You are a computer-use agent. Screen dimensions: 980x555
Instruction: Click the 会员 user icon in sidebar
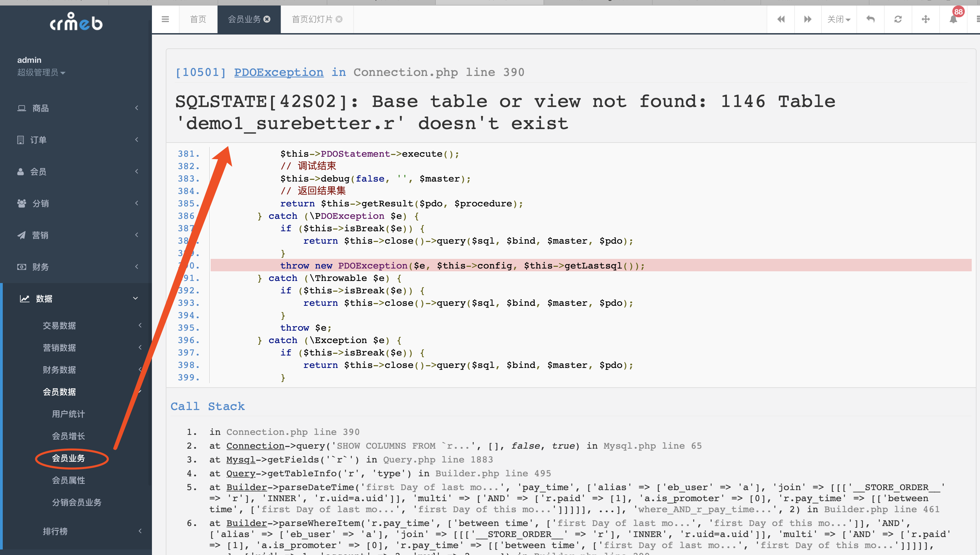21,172
